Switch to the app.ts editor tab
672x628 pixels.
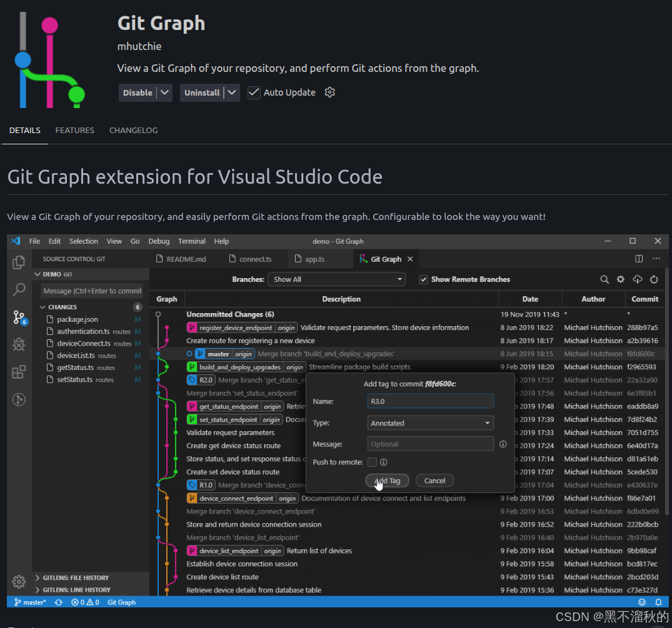click(309, 259)
